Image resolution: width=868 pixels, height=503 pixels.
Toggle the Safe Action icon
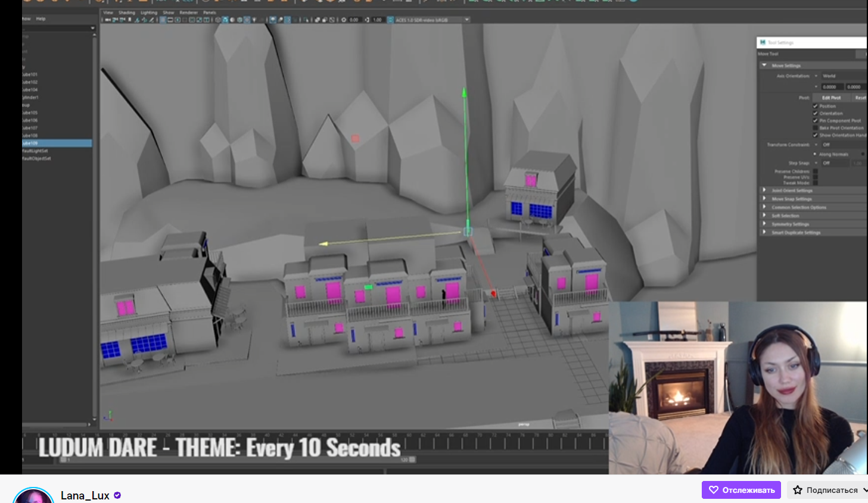click(x=199, y=20)
